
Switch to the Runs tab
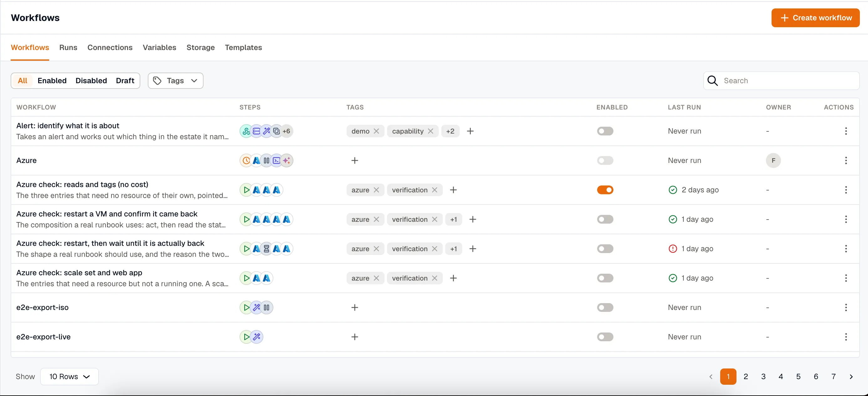(68, 48)
